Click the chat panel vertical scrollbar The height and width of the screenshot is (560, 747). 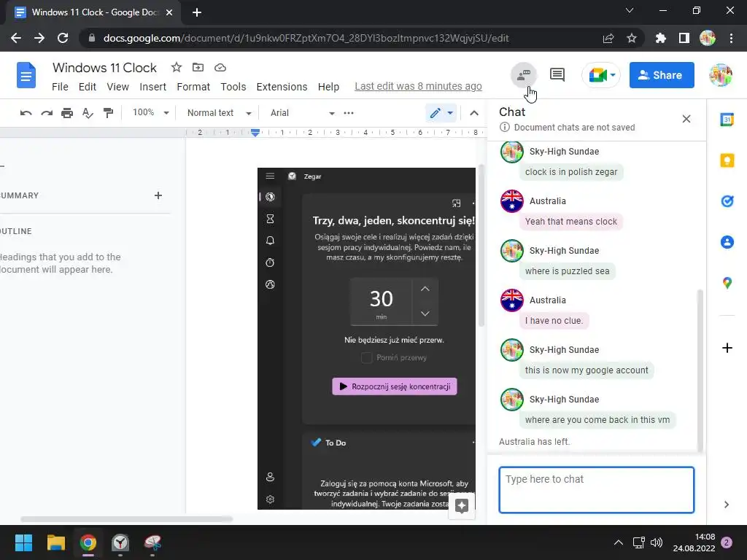[x=700, y=370]
